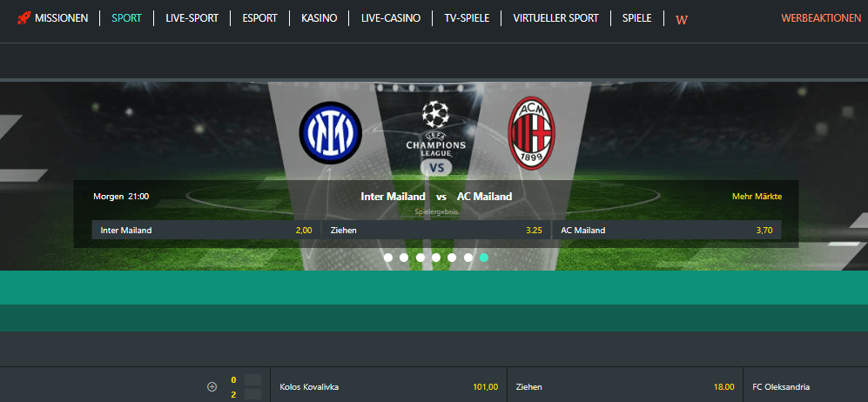868x402 pixels.
Task: Go to the Live-Casino menu item
Action: pos(391,18)
